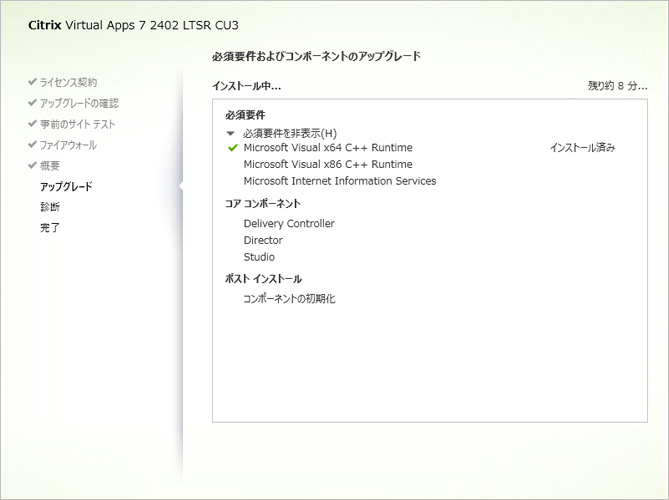Click the 必須要件を非表示(H) label
The width and height of the screenshot is (669, 500).
289,133
